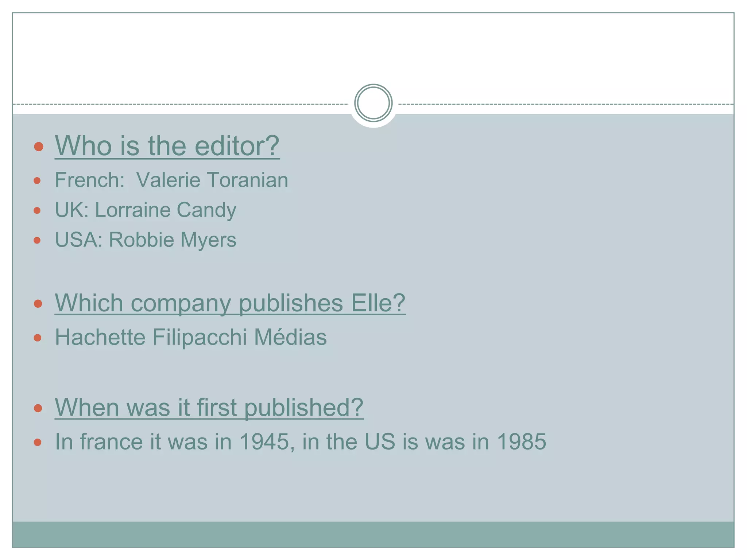This screenshot has height=560, width=747.
Task: Click the dark teal footer bar
Action: click(373, 534)
